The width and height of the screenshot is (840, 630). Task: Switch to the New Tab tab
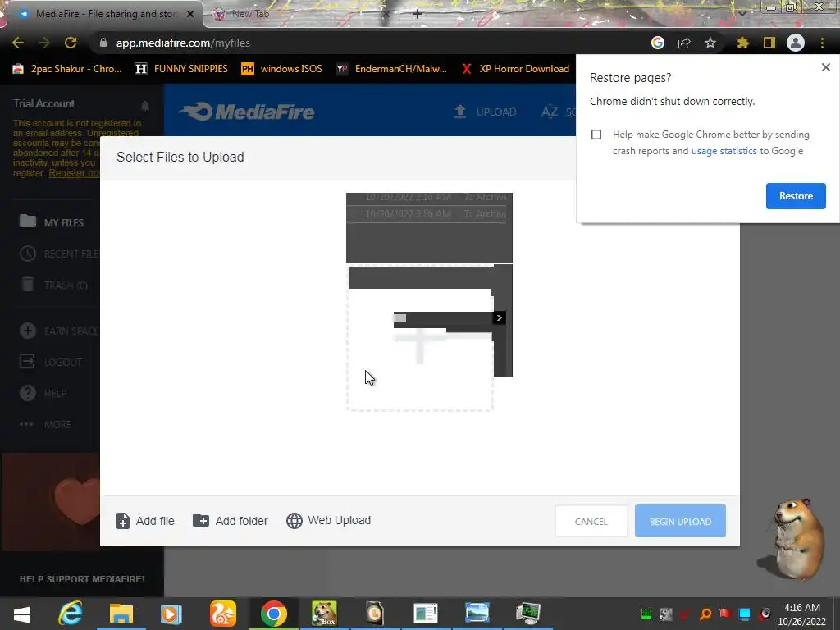point(300,14)
